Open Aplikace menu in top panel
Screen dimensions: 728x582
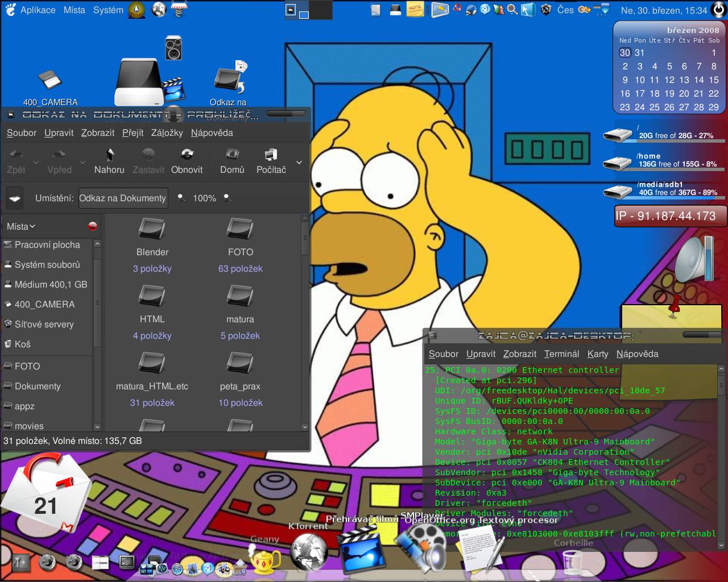[38, 10]
